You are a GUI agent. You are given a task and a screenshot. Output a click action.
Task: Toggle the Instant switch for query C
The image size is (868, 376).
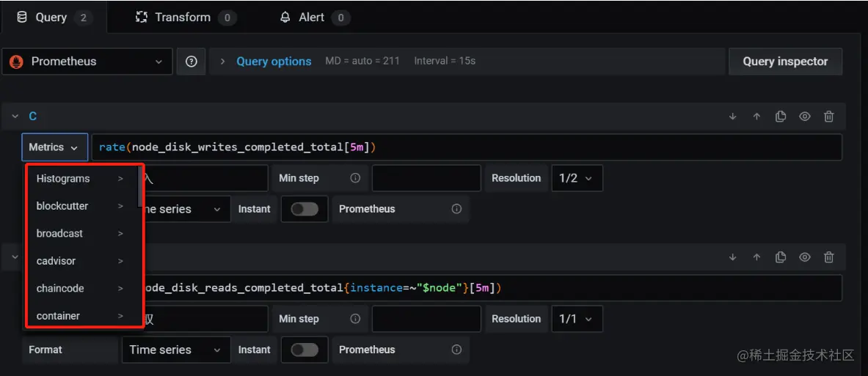click(304, 209)
